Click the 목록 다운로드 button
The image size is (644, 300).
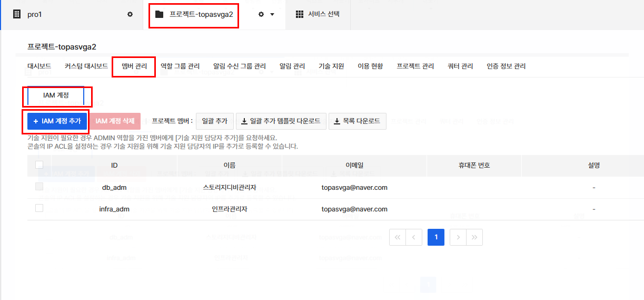point(358,121)
